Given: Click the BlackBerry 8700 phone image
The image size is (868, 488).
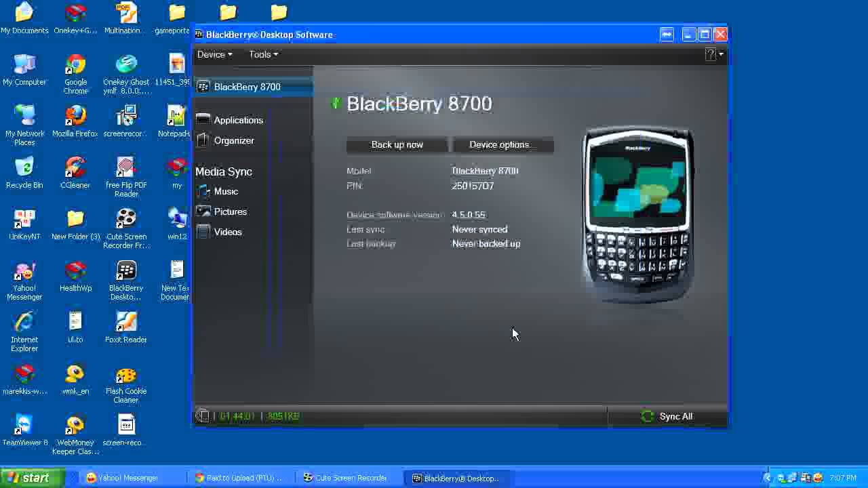Looking at the screenshot, I should pos(637,213).
